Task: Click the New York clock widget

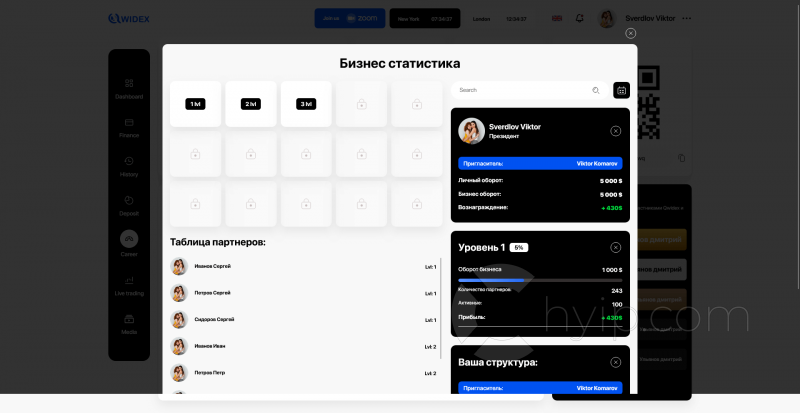Action: click(425, 18)
